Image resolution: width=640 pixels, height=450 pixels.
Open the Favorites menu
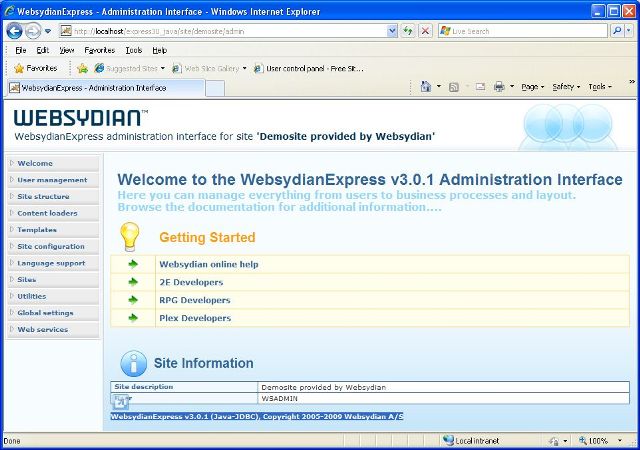[x=100, y=50]
